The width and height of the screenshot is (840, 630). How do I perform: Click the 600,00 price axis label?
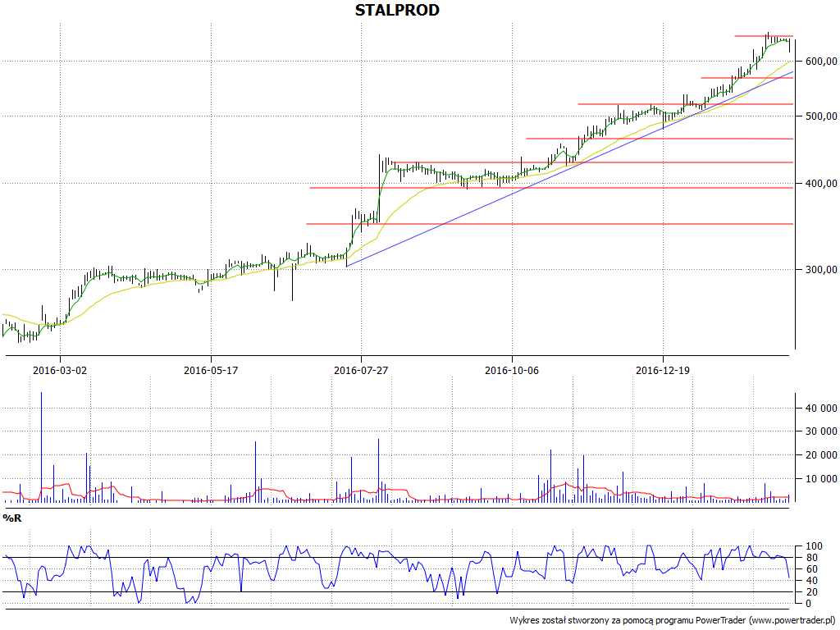pyautogui.click(x=820, y=61)
